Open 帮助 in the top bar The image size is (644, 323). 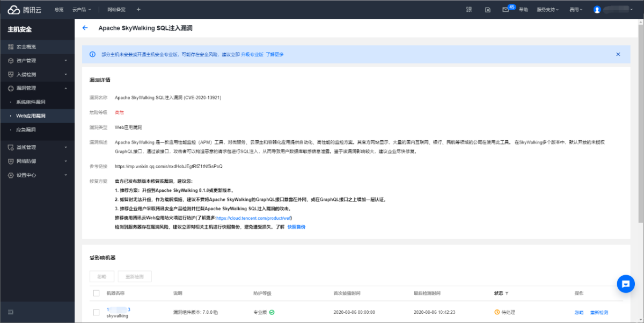pyautogui.click(x=523, y=9)
